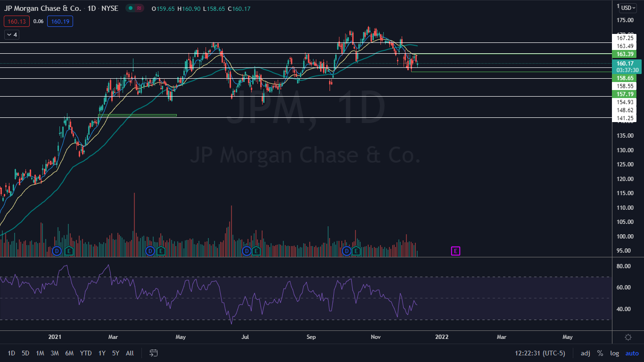The width and height of the screenshot is (644, 362).
Task: Select the 1Y time range
Action: pyautogui.click(x=102, y=353)
